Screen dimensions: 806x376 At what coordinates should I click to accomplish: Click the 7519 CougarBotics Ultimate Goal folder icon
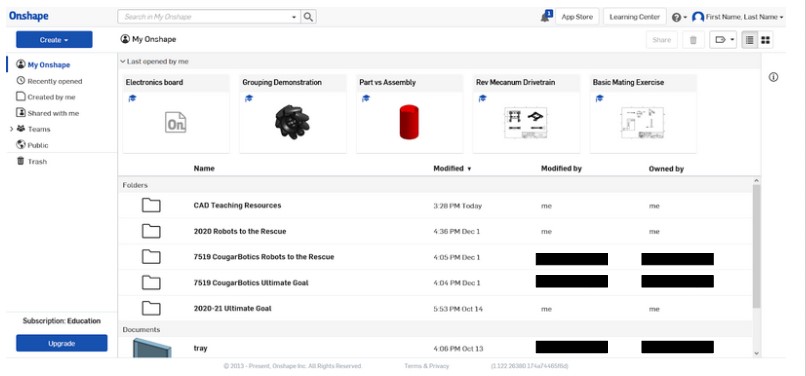151,282
